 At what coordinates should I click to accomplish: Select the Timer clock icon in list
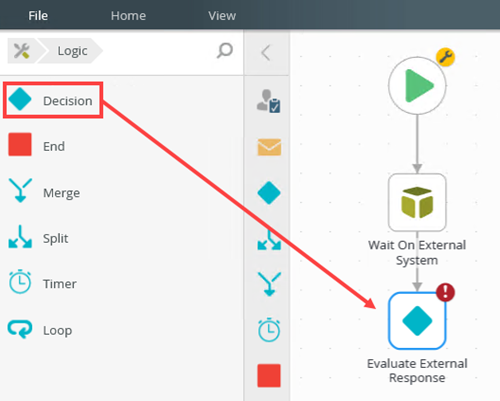[20, 282]
